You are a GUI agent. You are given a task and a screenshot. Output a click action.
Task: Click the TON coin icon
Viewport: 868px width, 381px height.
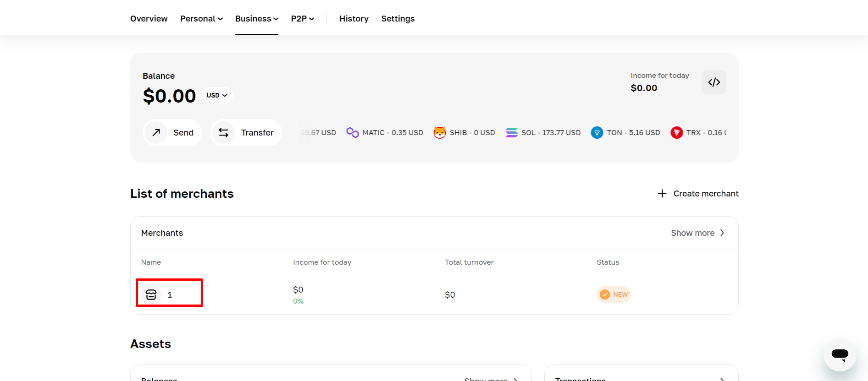(597, 132)
